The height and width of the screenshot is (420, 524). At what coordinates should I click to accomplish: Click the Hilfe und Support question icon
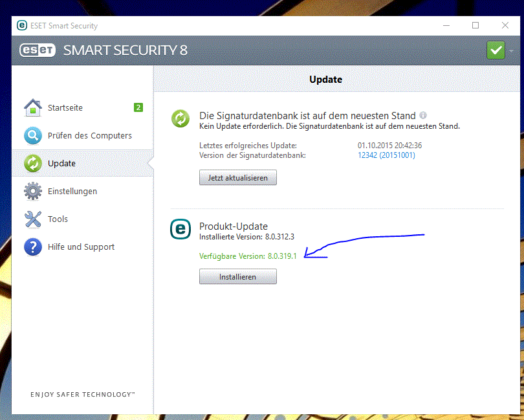tap(33, 247)
